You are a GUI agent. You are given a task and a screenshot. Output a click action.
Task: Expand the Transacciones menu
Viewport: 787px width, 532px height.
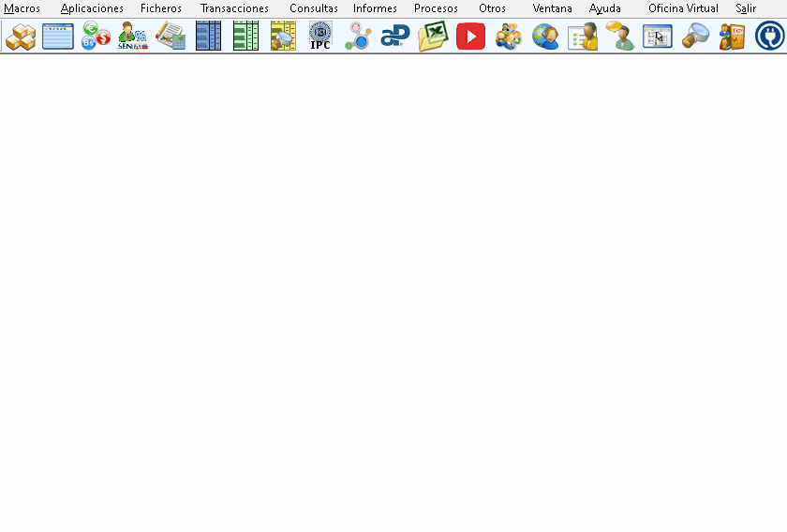pos(234,8)
